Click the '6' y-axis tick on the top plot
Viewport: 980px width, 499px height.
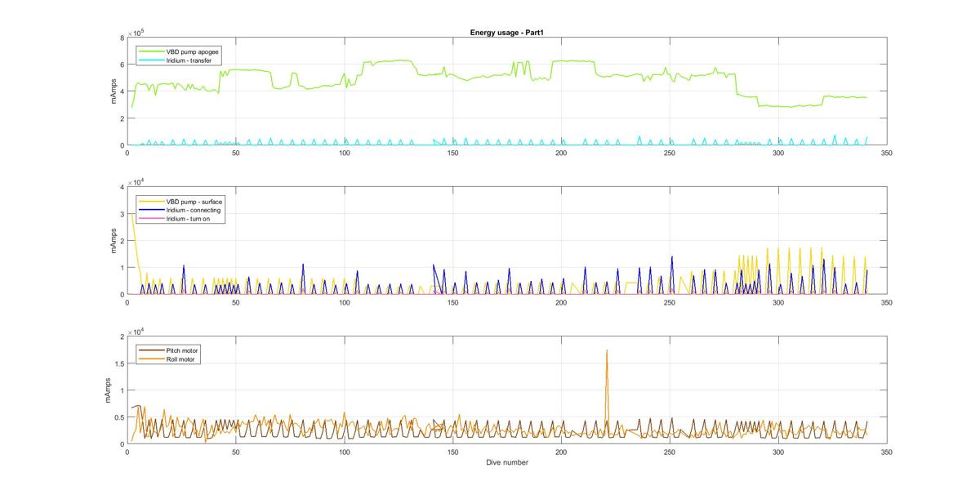[x=122, y=65]
